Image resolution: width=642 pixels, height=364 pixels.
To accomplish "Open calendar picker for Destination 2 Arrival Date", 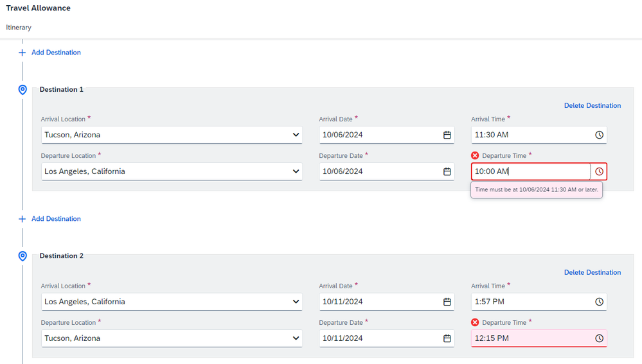I will (x=447, y=302).
